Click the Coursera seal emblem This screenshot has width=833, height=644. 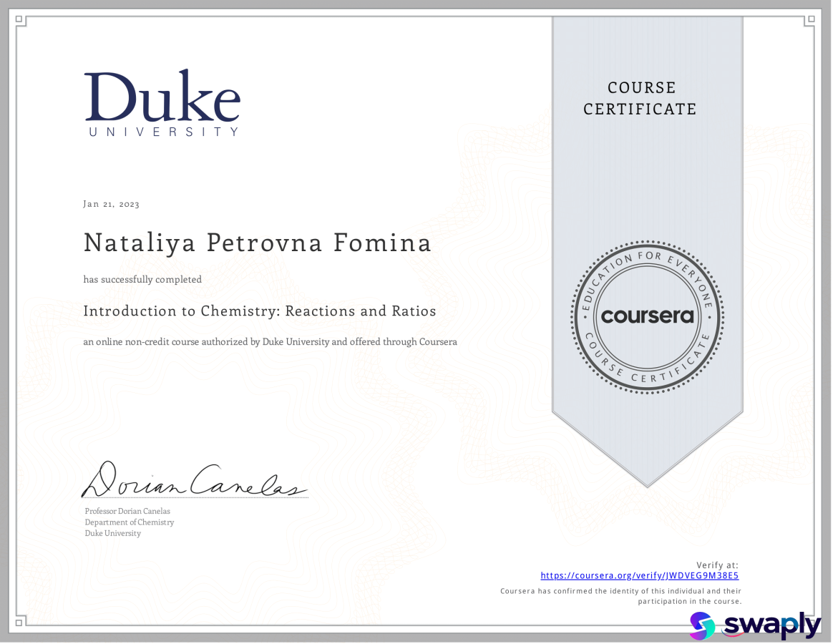(x=647, y=317)
